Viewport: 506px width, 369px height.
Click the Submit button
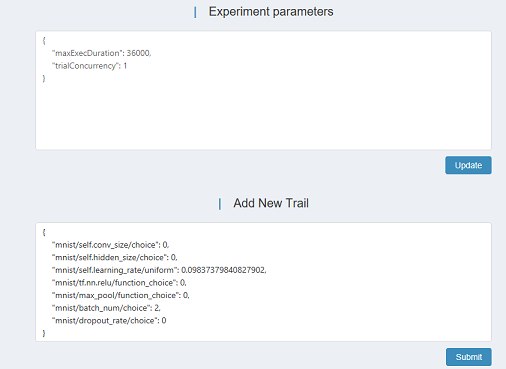468,357
